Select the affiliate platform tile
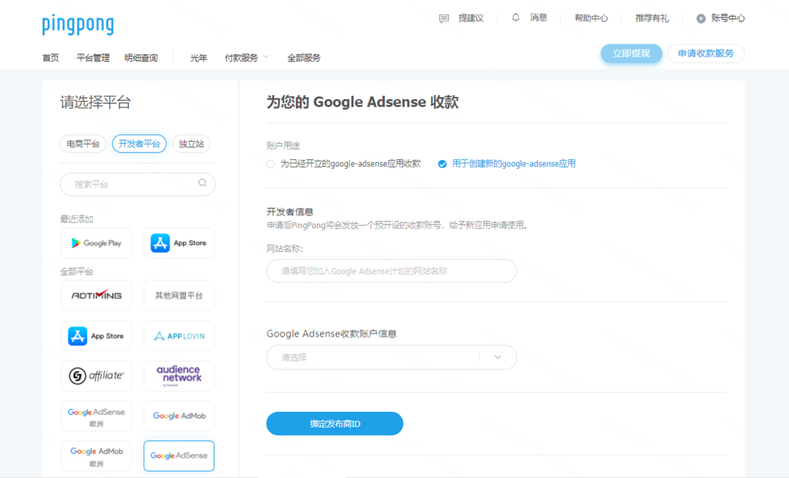This screenshot has width=789, height=478. pos(96,376)
